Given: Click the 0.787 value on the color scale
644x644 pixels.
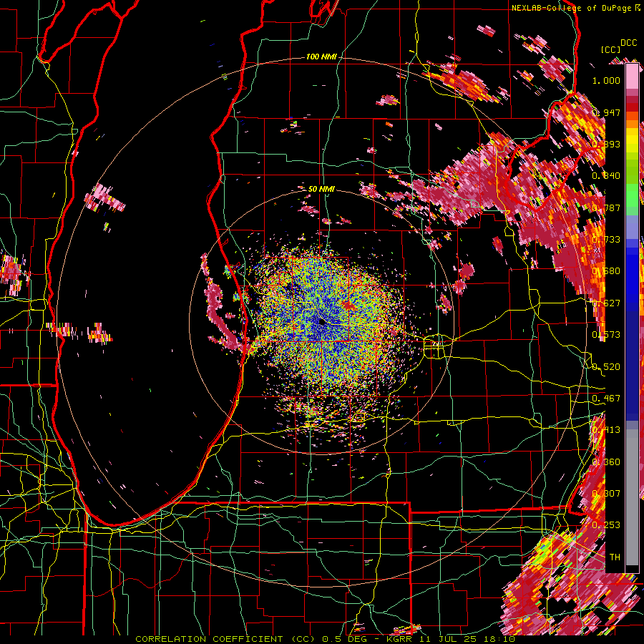Looking at the screenshot, I should pos(606,208).
